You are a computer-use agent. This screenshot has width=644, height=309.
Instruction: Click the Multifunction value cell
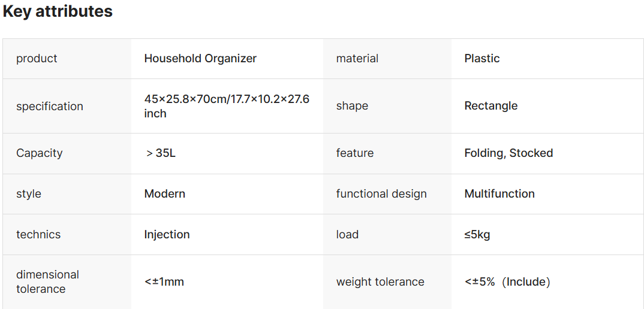pos(499,194)
